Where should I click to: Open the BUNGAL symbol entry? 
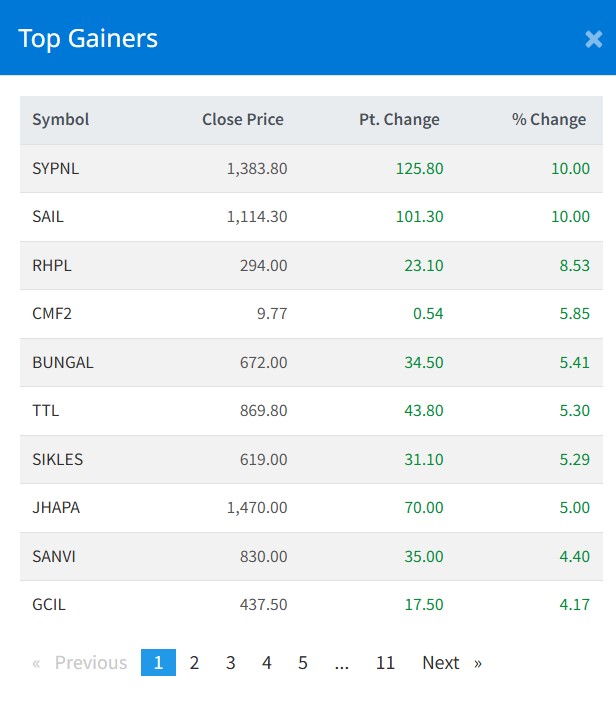63,362
